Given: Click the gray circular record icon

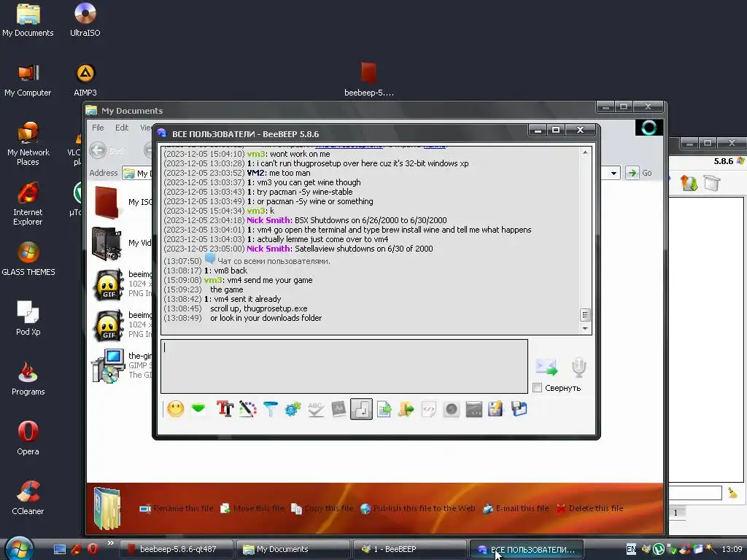Looking at the screenshot, I should (451, 409).
